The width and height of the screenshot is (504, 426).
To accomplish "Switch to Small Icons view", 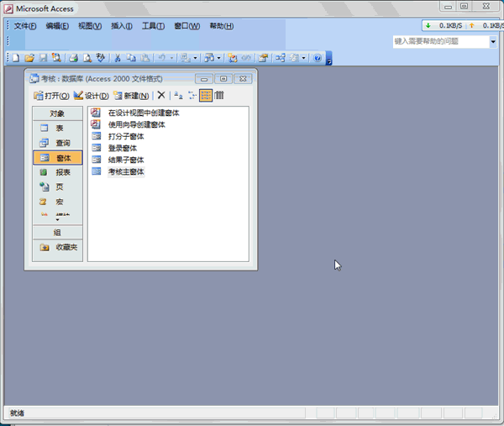I will coord(192,95).
